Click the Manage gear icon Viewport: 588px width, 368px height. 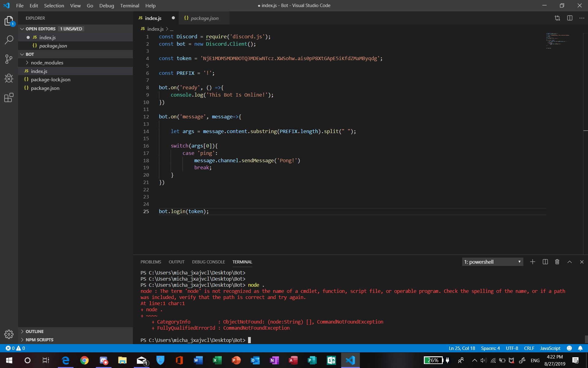point(9,334)
